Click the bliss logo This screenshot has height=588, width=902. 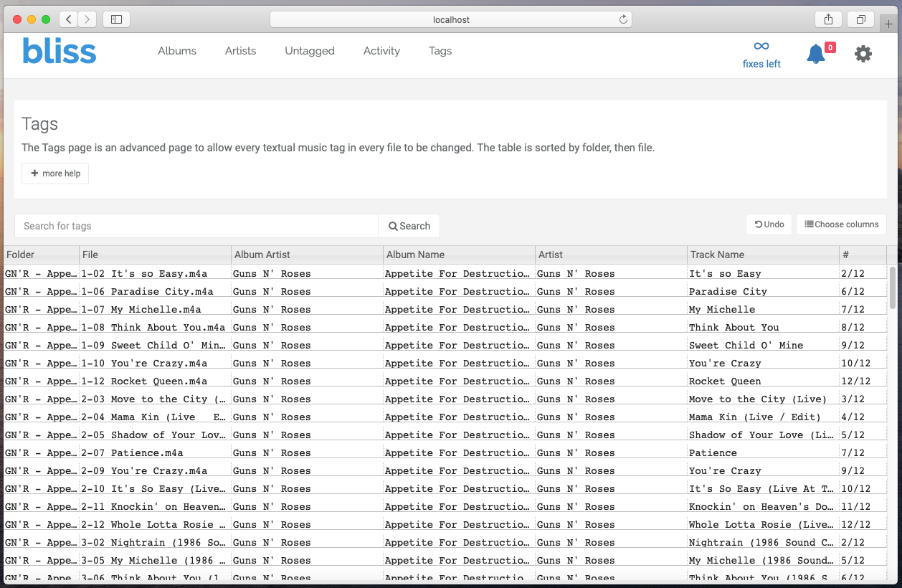60,52
